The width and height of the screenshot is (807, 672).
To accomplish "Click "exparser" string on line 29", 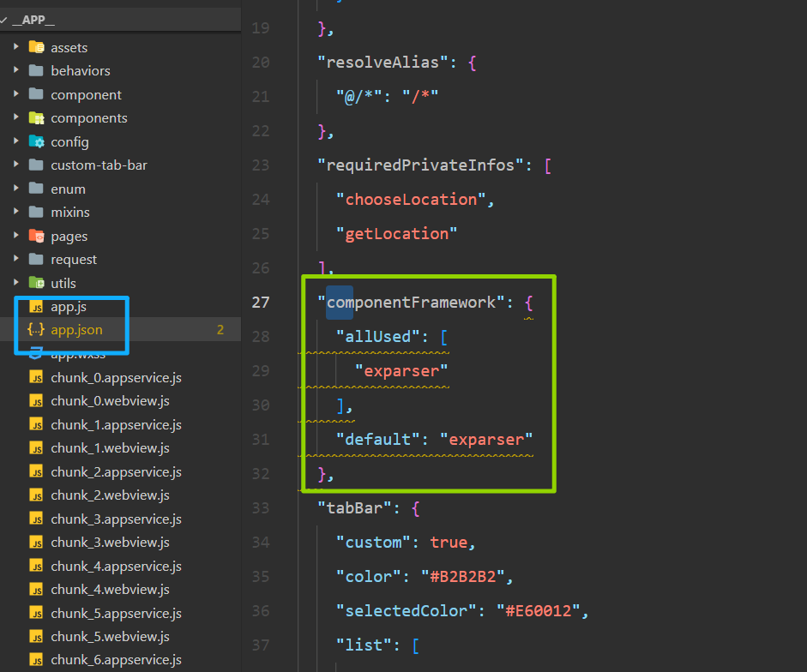I will coord(401,370).
